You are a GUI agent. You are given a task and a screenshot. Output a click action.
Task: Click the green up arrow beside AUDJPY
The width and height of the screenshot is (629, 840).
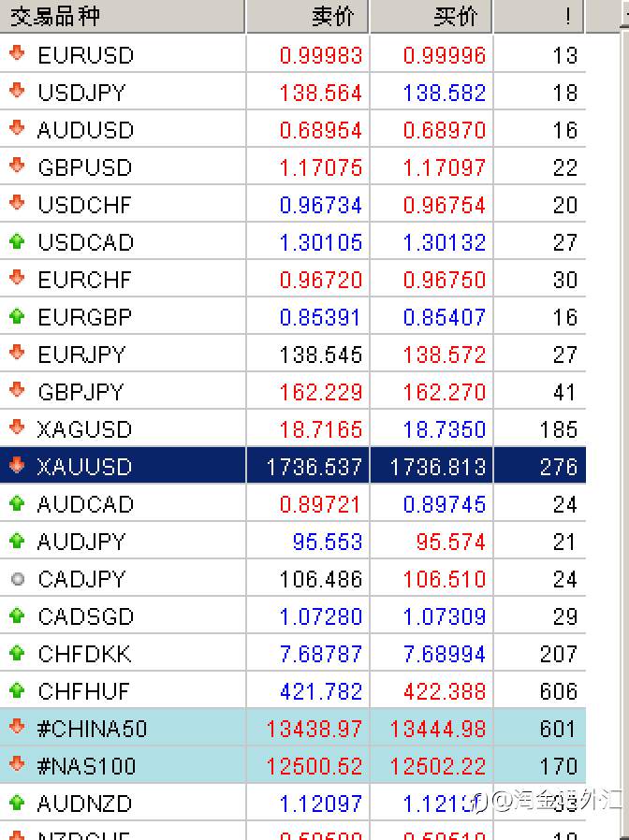coord(17,541)
